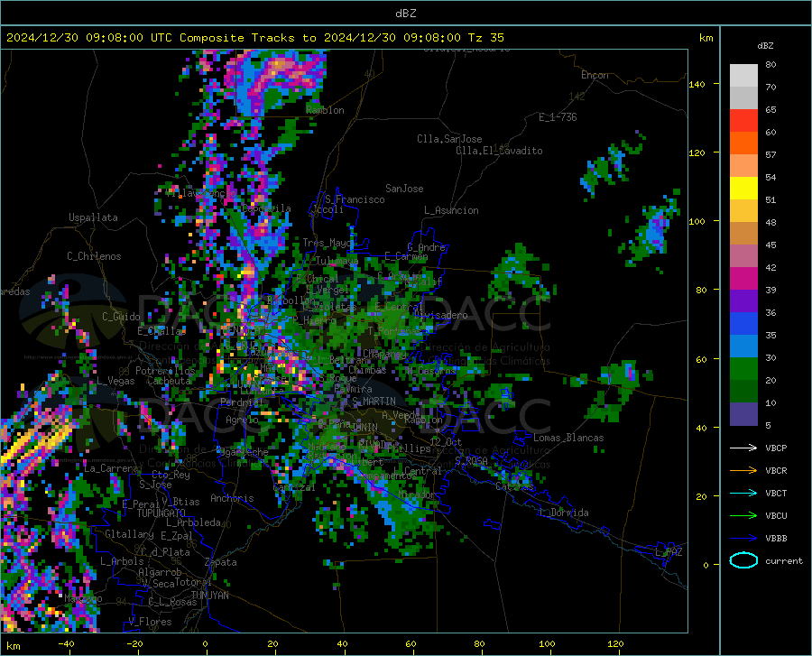Click the Potrerillos label

pos(165,371)
